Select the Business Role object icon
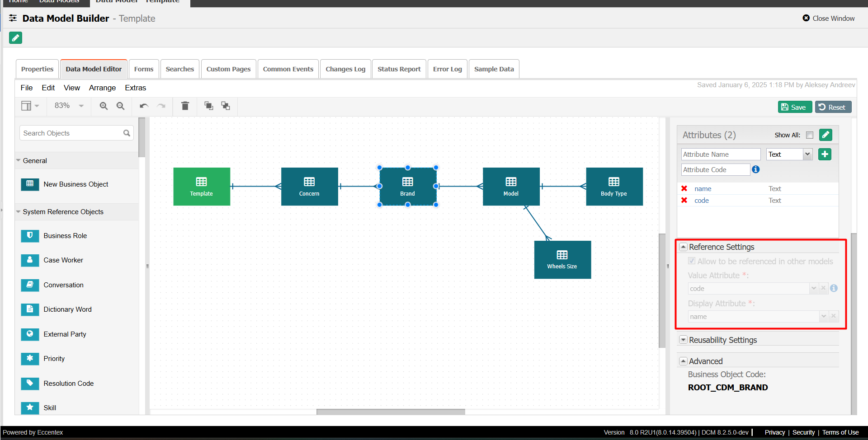This screenshot has height=440, width=868. [x=30, y=235]
